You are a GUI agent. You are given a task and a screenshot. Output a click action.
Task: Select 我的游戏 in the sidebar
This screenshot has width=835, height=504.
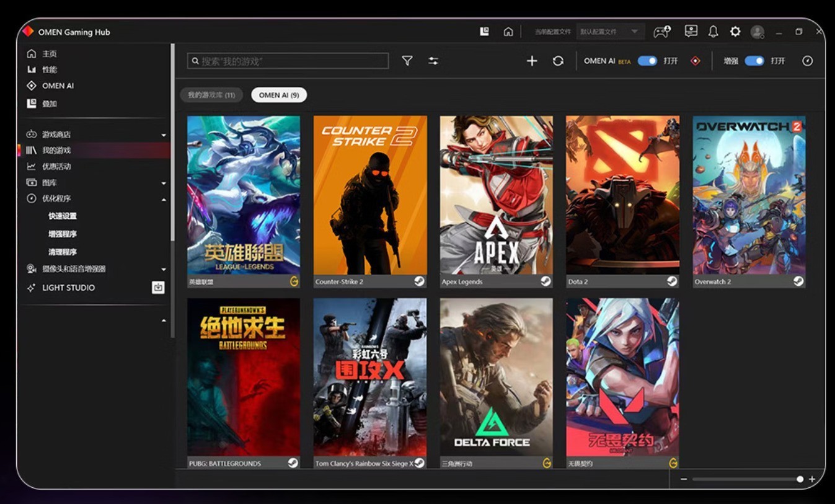93,150
